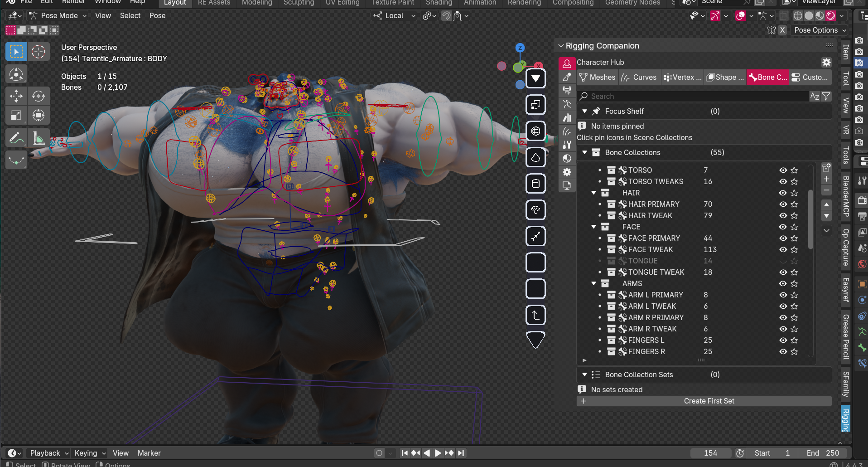The image size is (868, 467).
Task: Click the Z axis on the navigation gizmo
Action: point(520,48)
